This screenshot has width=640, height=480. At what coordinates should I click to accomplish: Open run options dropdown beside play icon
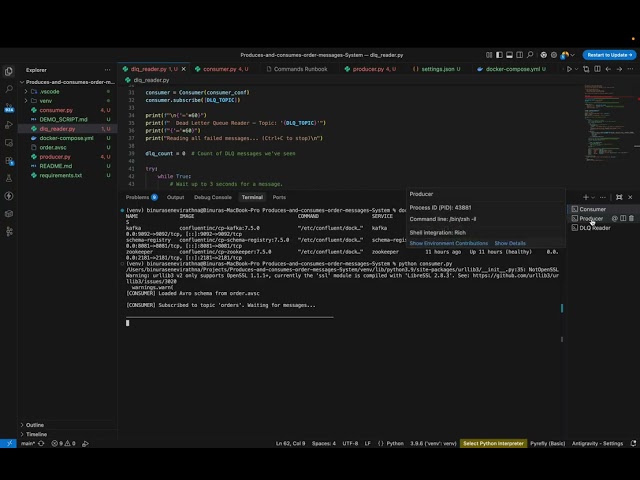click(x=576, y=69)
